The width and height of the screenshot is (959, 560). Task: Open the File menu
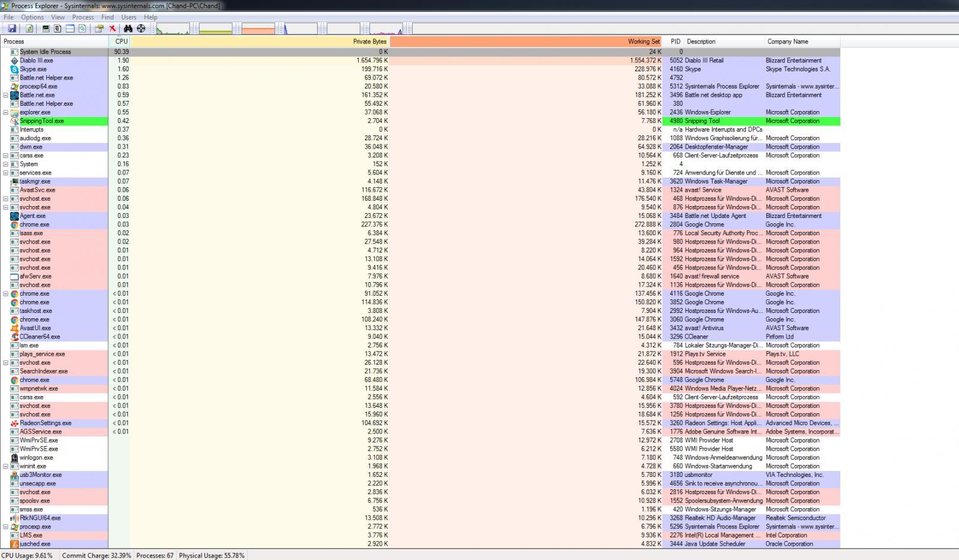coord(9,17)
